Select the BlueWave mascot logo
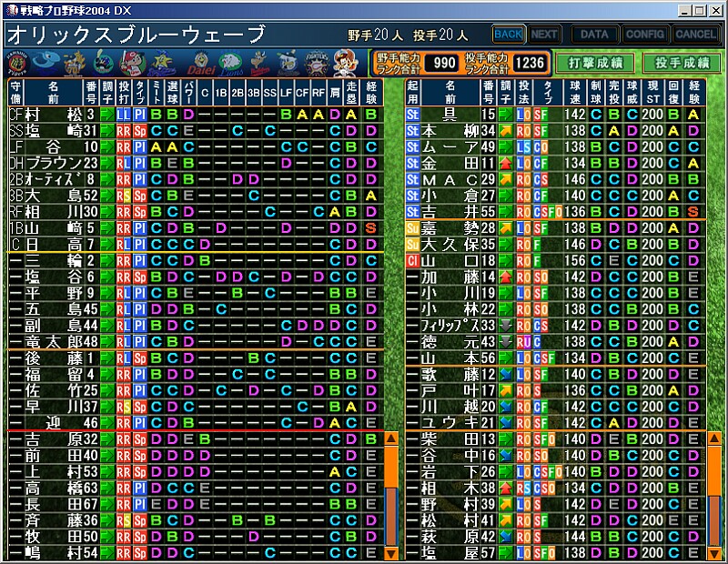The width and height of the screenshot is (728, 564). coord(346,63)
